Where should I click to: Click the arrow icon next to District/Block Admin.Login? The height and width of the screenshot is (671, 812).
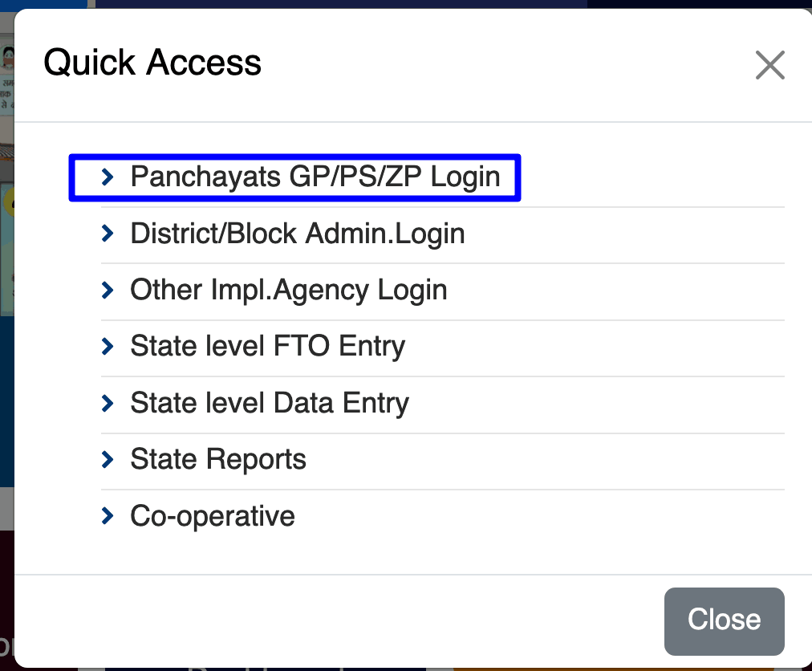point(108,234)
